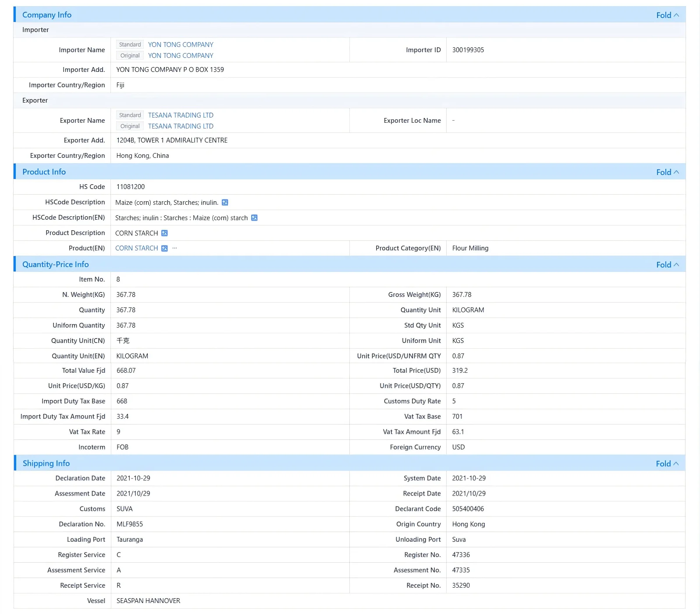Click the Original tag under Exporter Name
700x614 pixels.
pyautogui.click(x=130, y=126)
